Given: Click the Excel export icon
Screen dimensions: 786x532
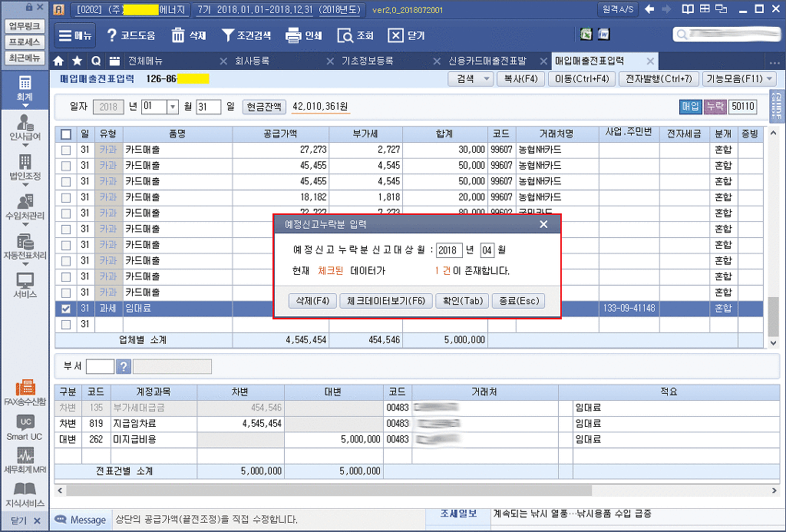Looking at the screenshot, I should (586, 35).
